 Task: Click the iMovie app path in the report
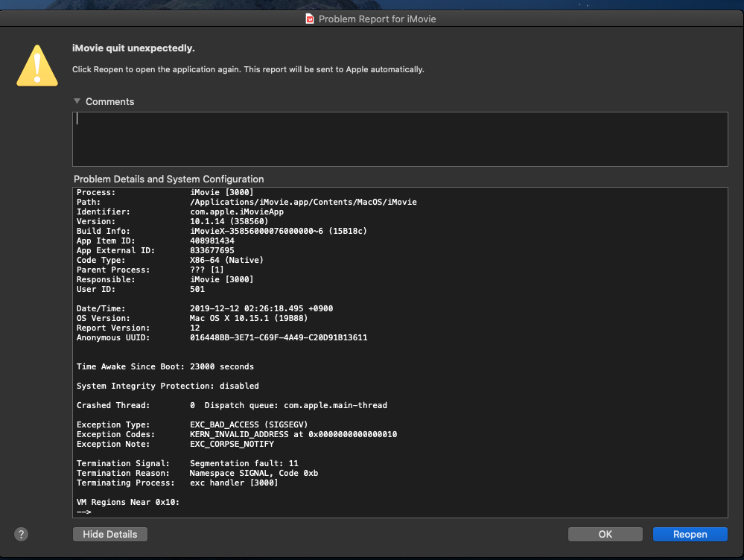click(303, 202)
